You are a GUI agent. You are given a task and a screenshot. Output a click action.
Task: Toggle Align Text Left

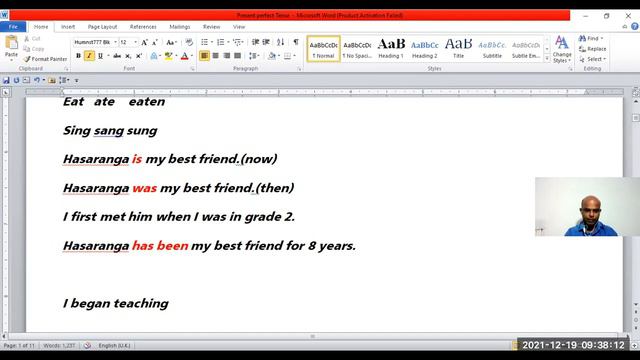(204, 56)
